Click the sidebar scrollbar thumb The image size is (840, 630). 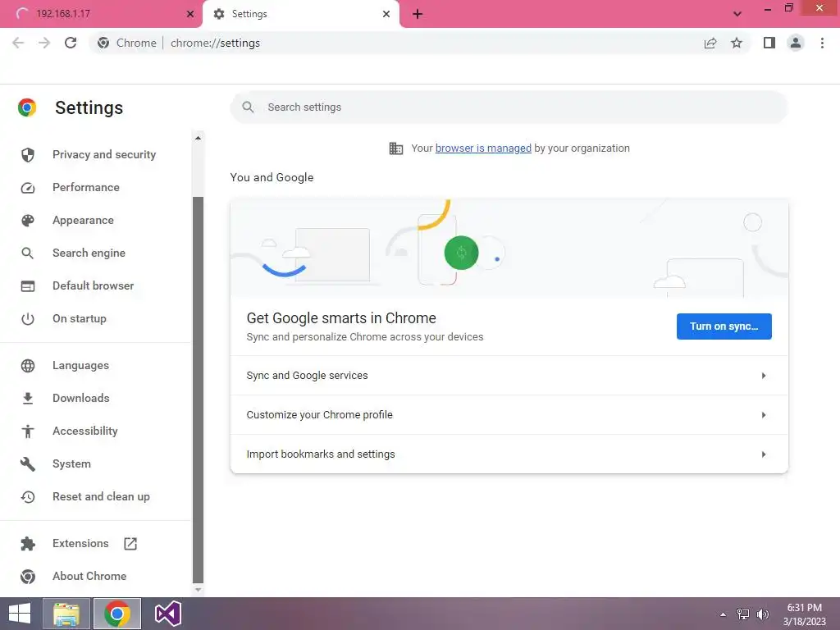[x=198, y=390]
